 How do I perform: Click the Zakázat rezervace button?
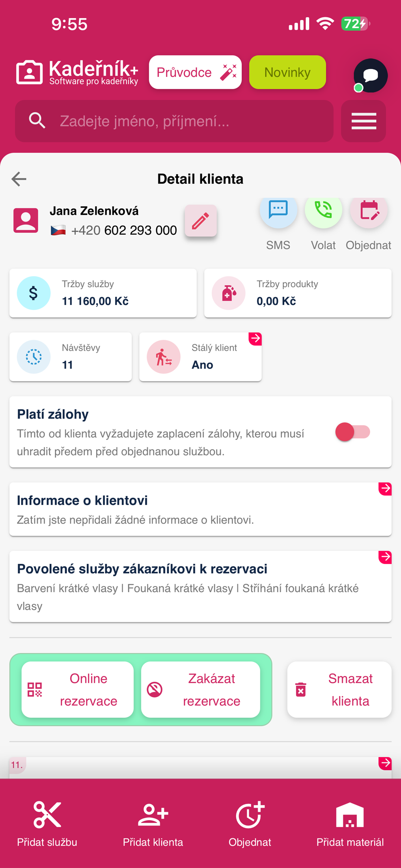coord(201,690)
